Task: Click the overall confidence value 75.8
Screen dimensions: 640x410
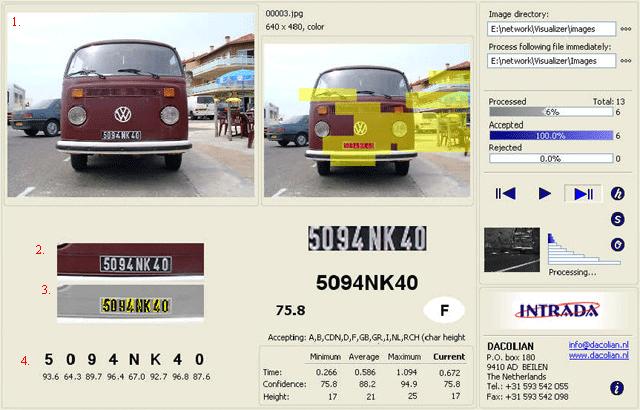Action: pyautogui.click(x=290, y=310)
